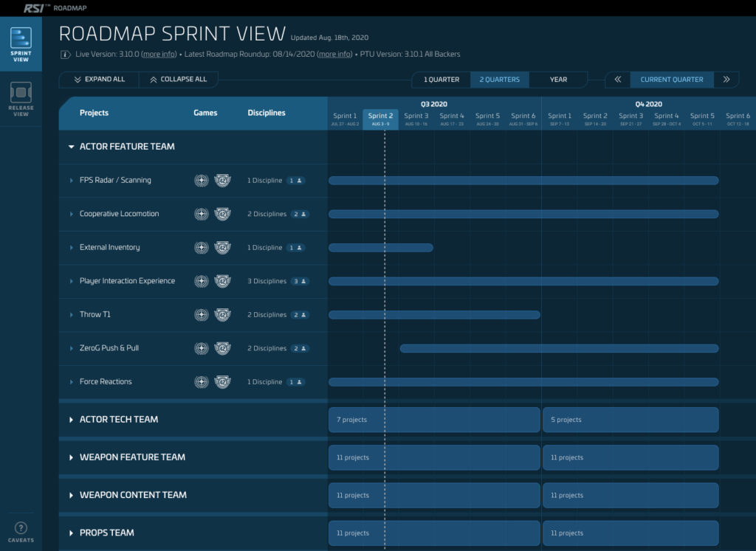Image resolution: width=756 pixels, height=551 pixels.
Task: Expand the Weapon Content Team section
Action: (71, 495)
